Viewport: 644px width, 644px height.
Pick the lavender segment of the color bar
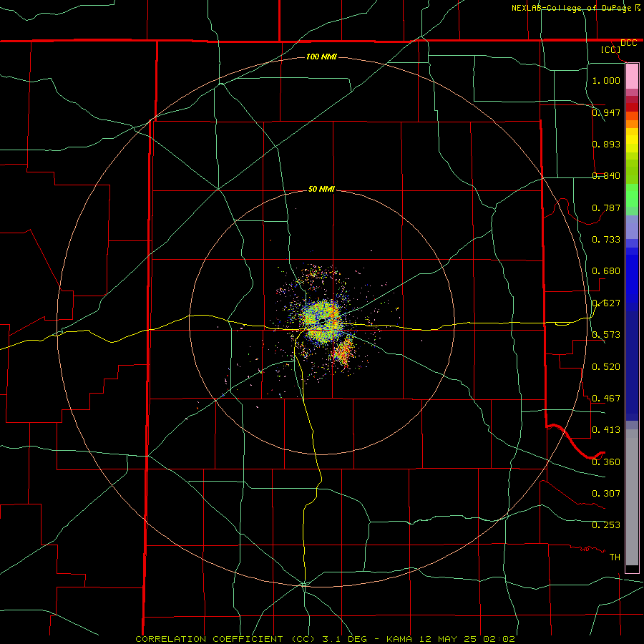(x=632, y=227)
